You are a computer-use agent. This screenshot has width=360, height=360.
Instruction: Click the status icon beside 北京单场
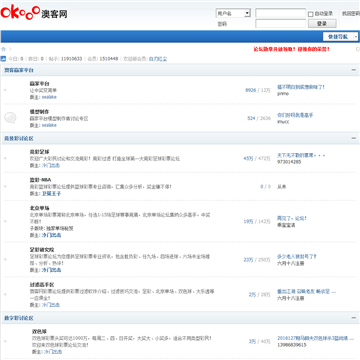coord(5,221)
